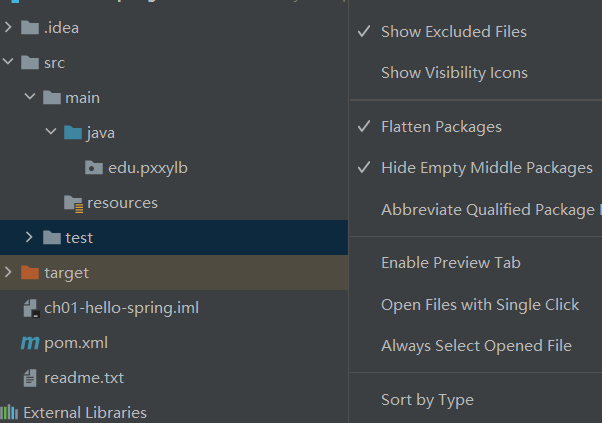The width and height of the screenshot is (602, 423).
Task: Click the External Libraries icon
Action: point(10,412)
